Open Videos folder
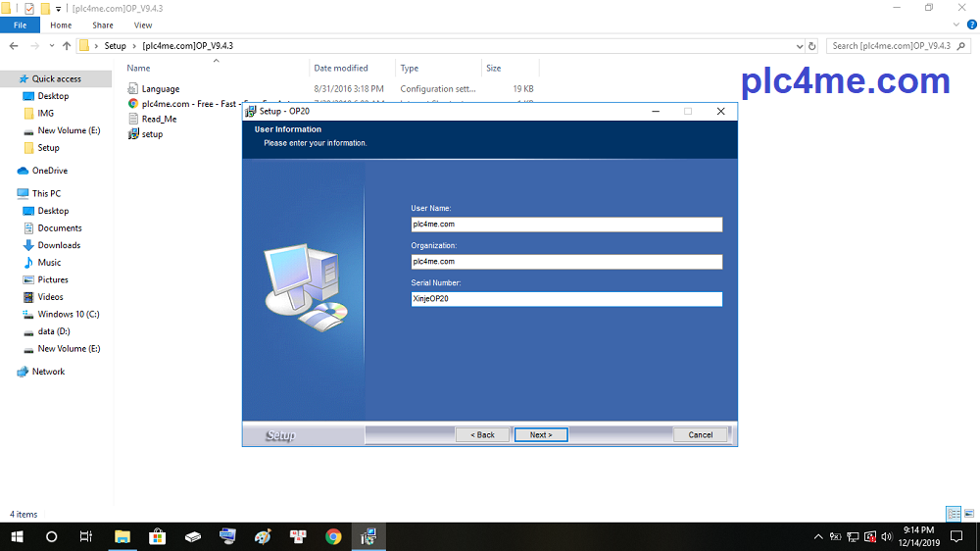980x551 pixels. tap(50, 297)
